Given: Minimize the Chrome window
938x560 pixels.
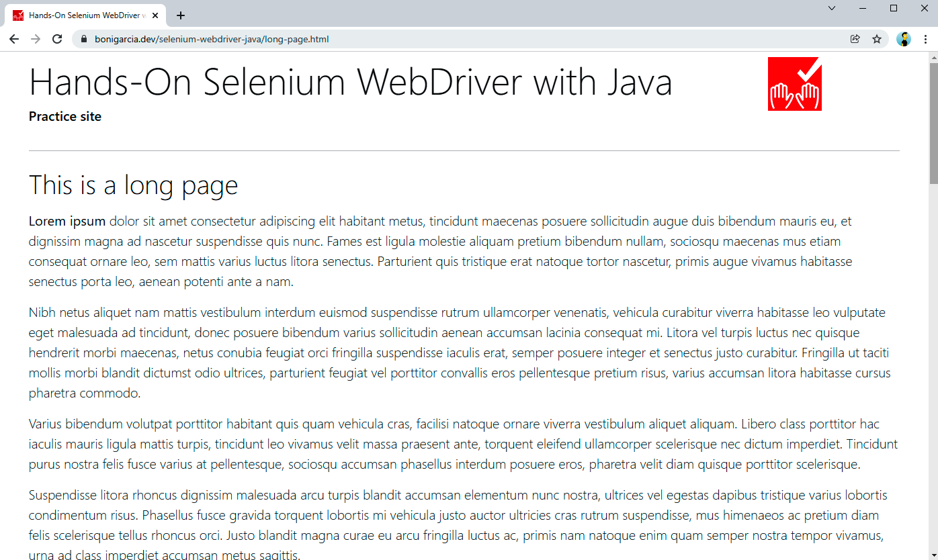Looking at the screenshot, I should pos(863,8).
